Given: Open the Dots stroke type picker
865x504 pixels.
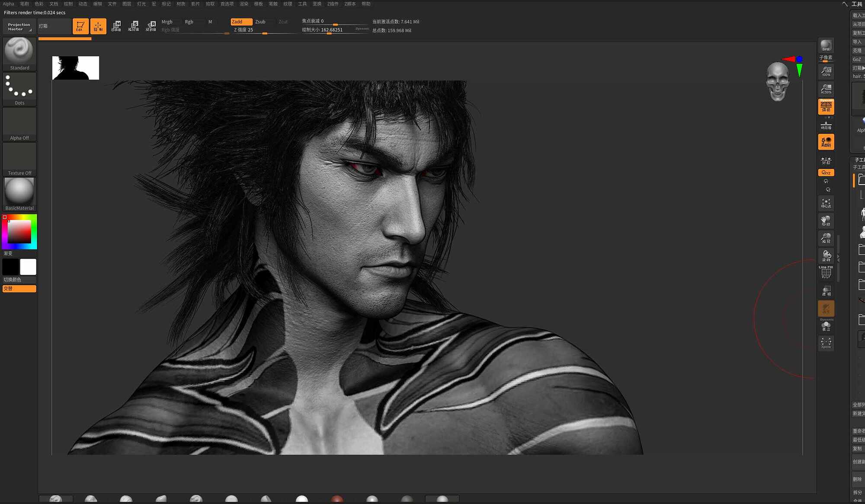Looking at the screenshot, I should 19,89.
